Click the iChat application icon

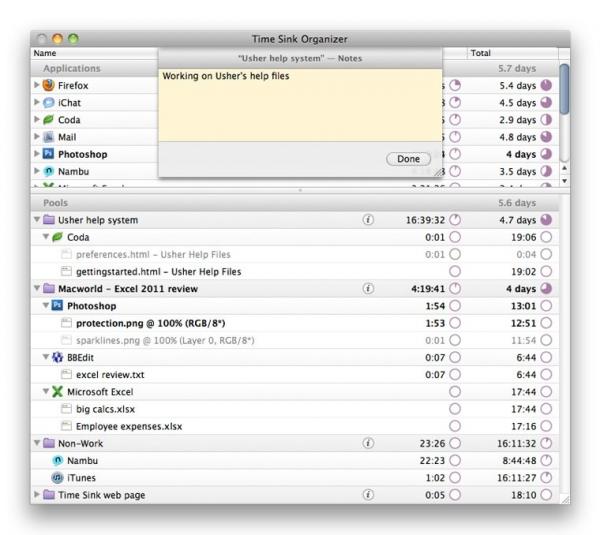click(49, 103)
